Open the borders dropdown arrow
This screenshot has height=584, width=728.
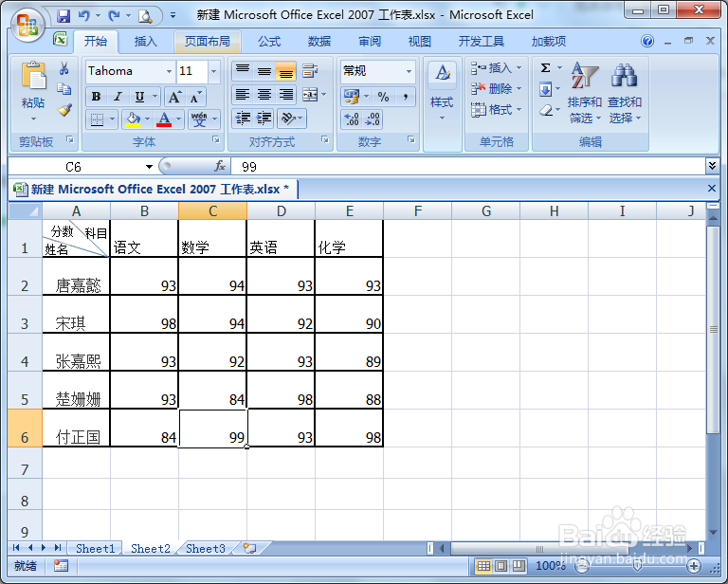[112, 119]
